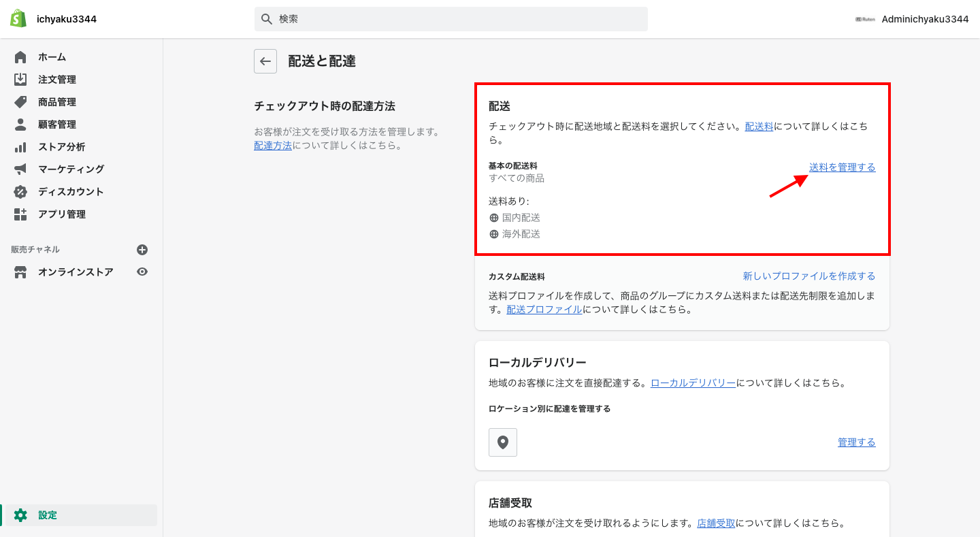Open the 店舗受取 help link
Screen dimensions: 980x537
coord(717,524)
